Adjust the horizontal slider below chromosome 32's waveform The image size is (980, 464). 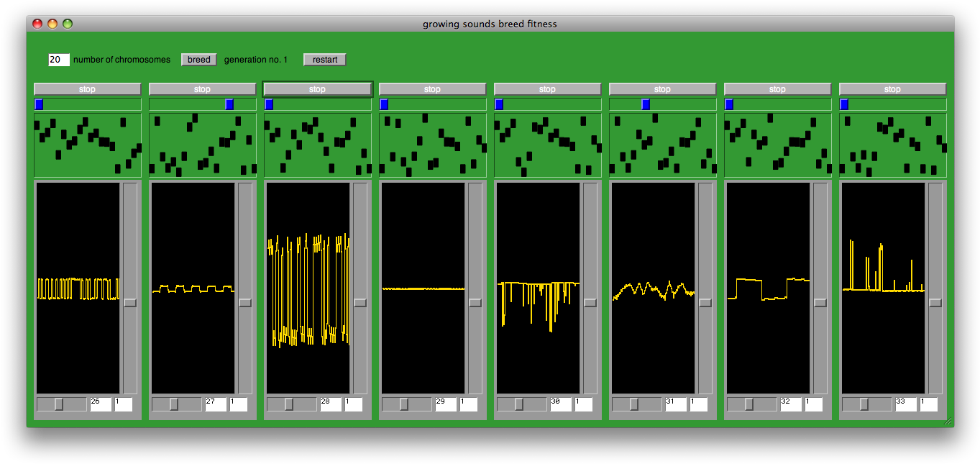point(751,404)
